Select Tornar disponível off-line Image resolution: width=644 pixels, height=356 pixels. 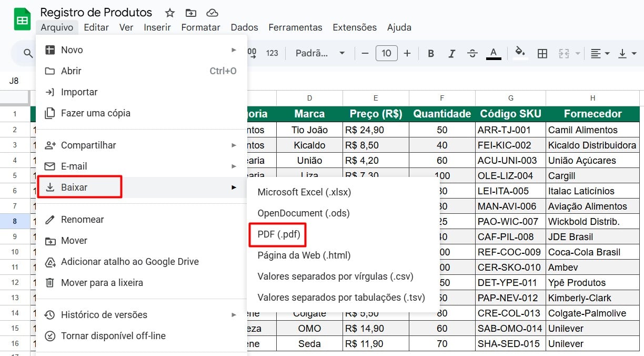[142, 336]
